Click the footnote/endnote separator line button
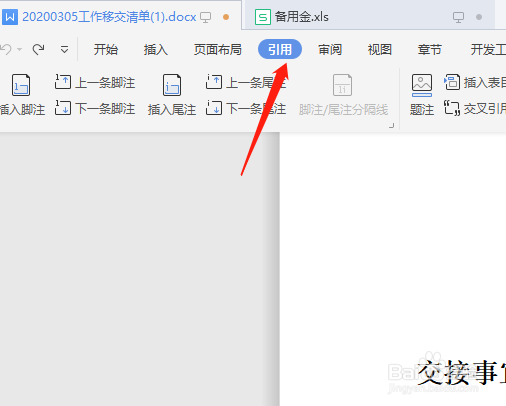 tap(343, 95)
